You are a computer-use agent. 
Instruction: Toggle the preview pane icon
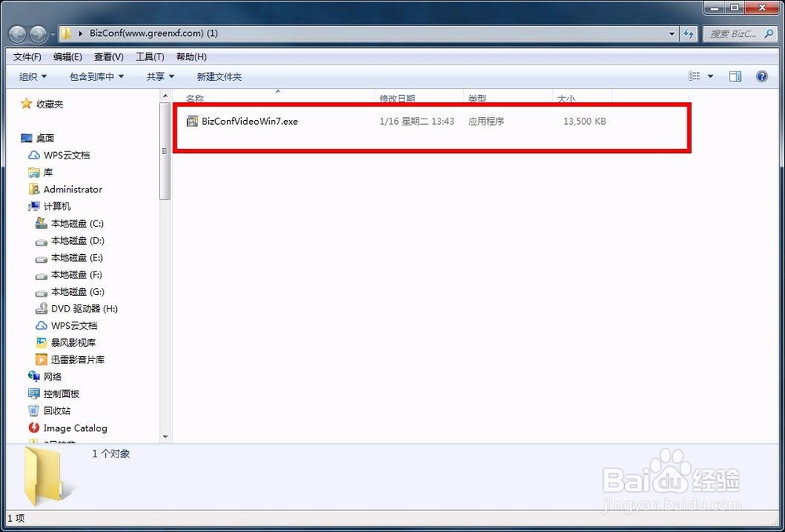735,76
